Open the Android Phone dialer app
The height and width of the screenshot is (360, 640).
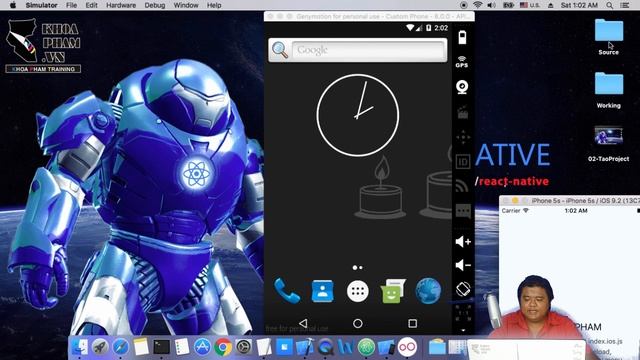click(287, 291)
